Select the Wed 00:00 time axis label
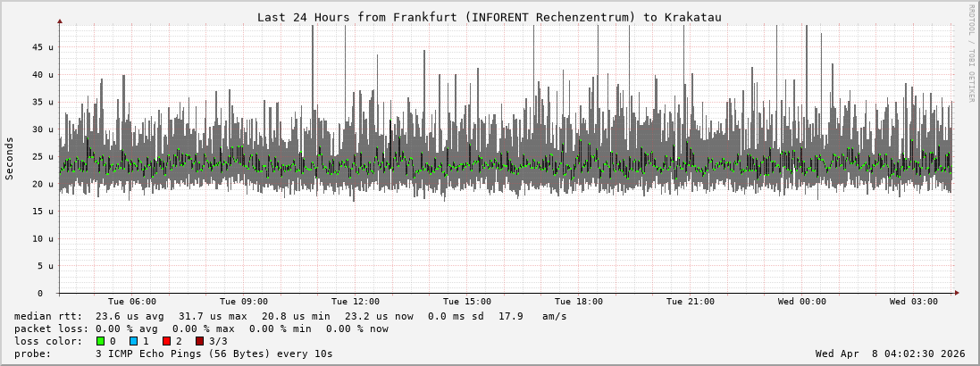 click(801, 302)
